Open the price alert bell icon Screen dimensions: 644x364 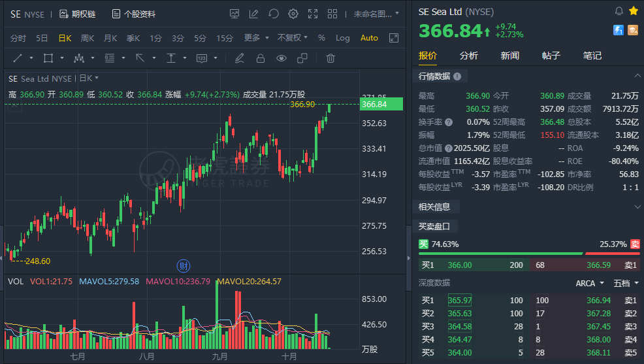619,11
